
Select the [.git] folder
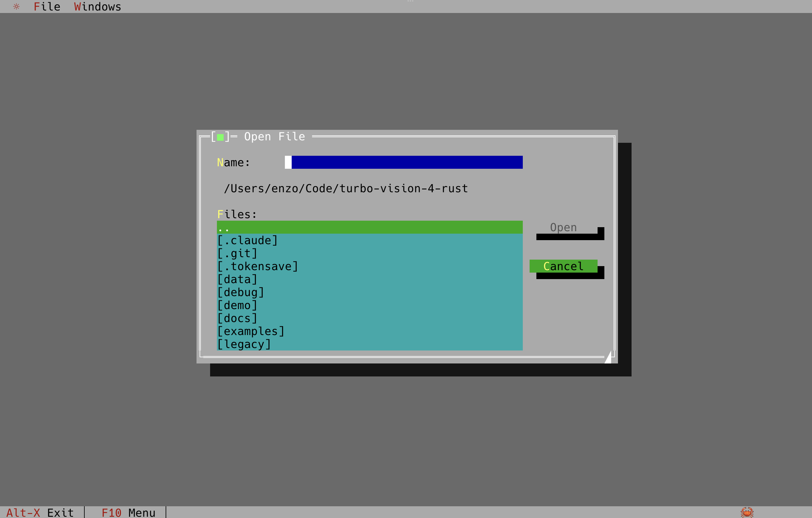tap(370, 253)
